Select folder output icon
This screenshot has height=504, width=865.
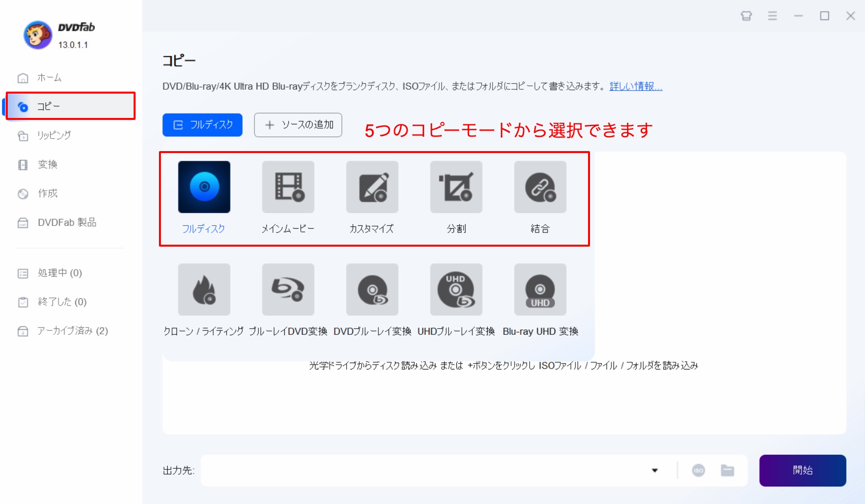[727, 470]
